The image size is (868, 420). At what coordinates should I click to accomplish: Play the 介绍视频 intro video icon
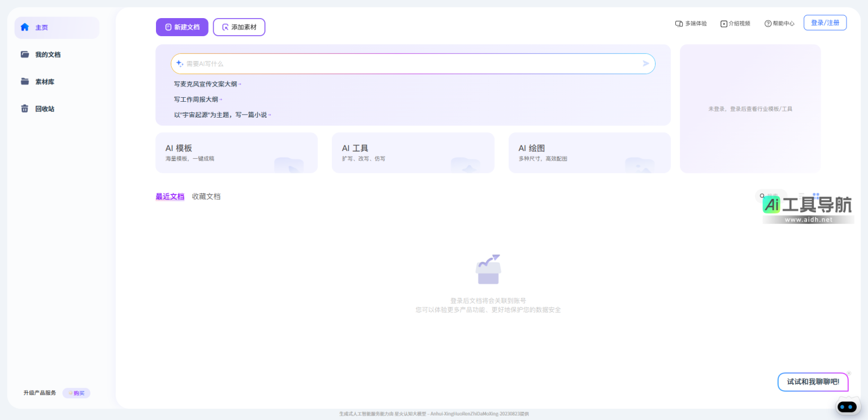[x=724, y=23]
